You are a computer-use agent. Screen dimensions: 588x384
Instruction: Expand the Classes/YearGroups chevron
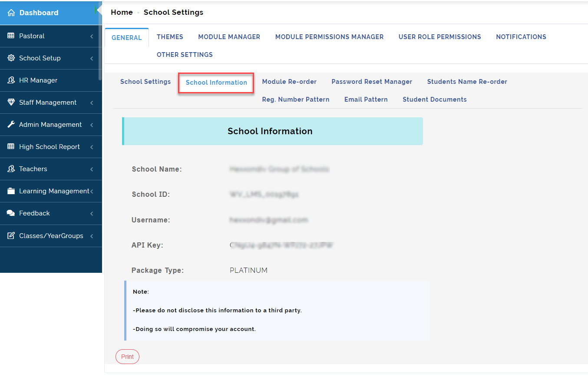coord(92,236)
